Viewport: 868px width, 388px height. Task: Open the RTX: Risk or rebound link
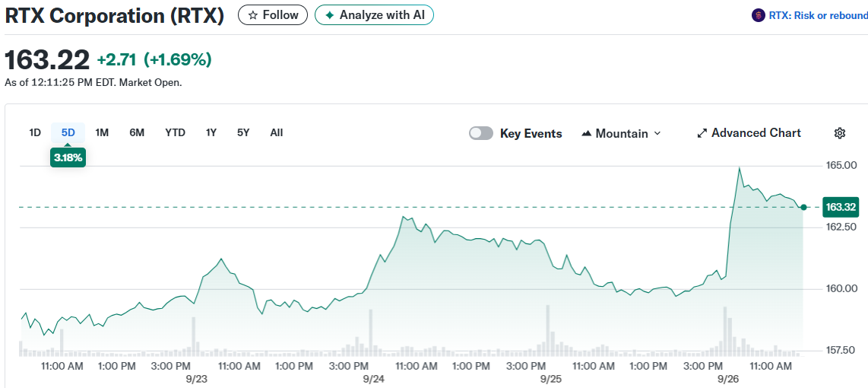(x=818, y=15)
